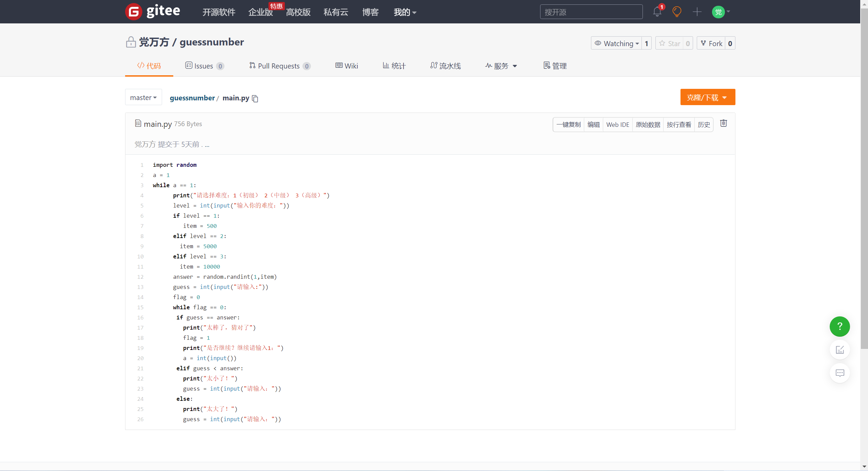Open the notifications bell

(x=657, y=12)
